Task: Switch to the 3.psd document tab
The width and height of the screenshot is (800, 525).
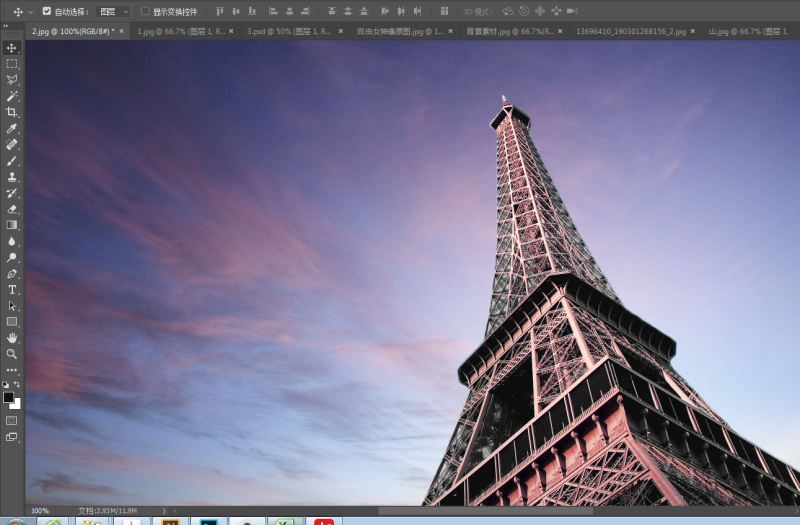Action: pos(285,31)
